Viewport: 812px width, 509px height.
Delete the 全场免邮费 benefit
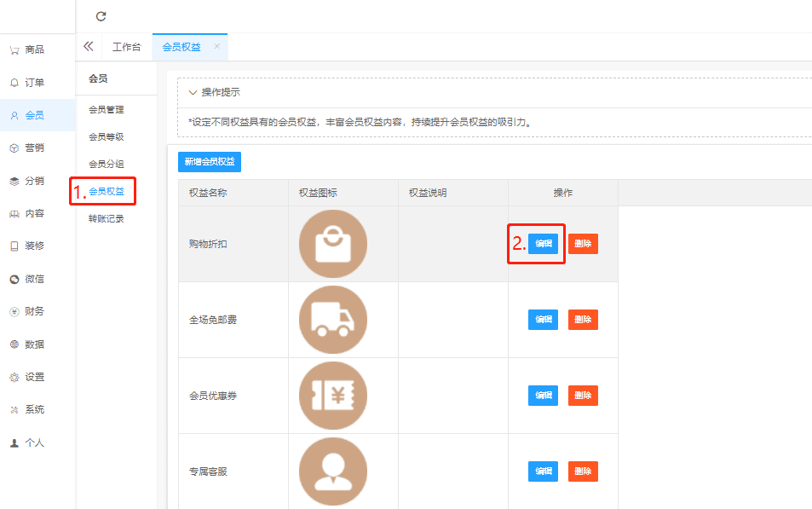coord(583,320)
